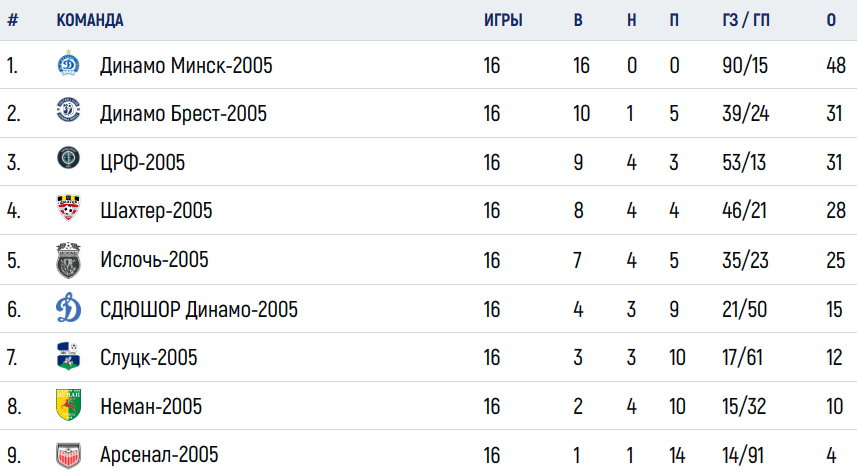
Task: Click the Динамо Брест-2005 team crest
Action: click(68, 110)
